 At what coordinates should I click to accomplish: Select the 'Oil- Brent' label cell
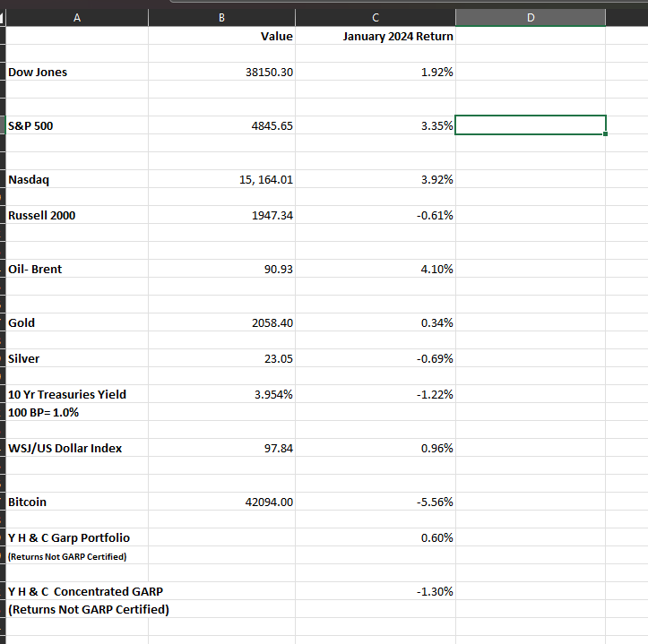pos(77,269)
